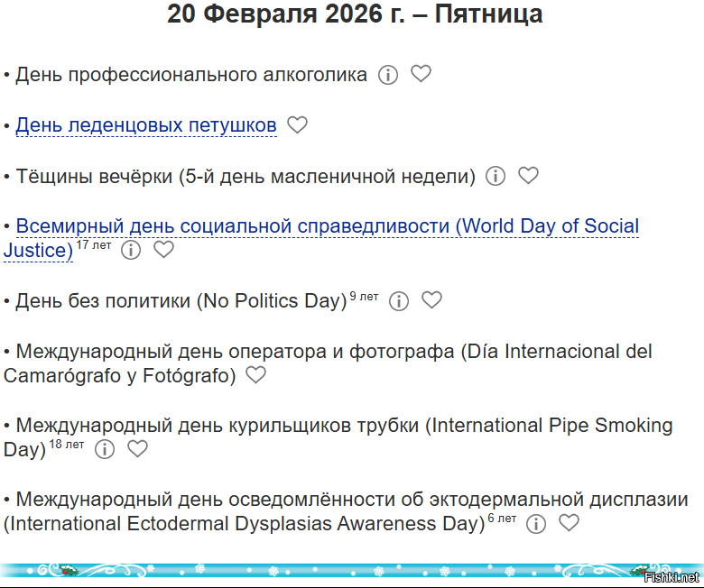Show info about Тёщины вечёрки

[x=495, y=176]
